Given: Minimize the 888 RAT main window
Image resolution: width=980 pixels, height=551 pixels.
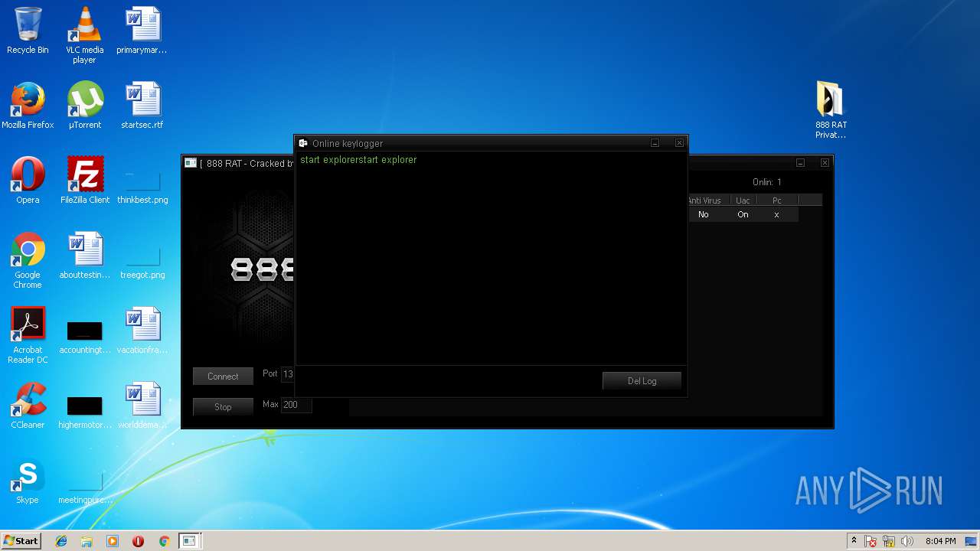Looking at the screenshot, I should (800, 163).
